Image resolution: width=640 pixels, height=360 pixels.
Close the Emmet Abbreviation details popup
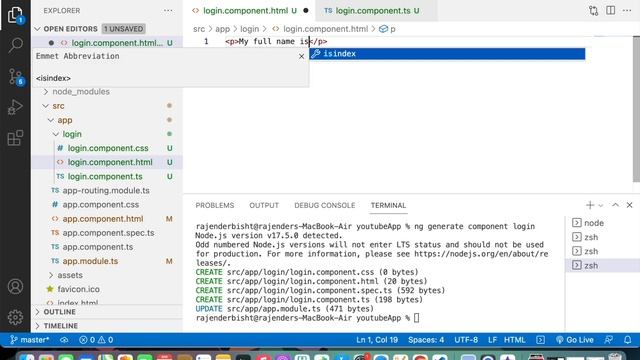click(x=301, y=56)
